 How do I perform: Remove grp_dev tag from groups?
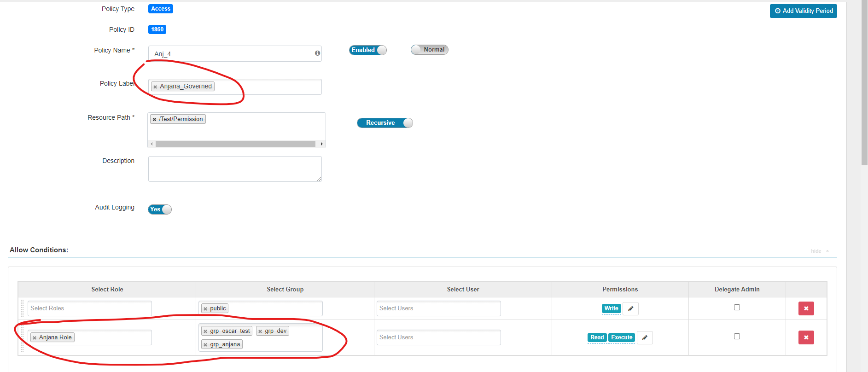tap(260, 331)
